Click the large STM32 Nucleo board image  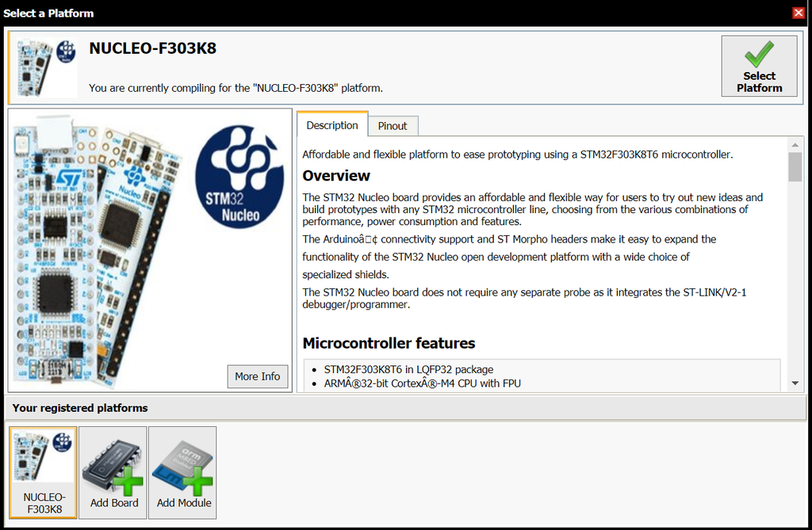click(x=150, y=250)
